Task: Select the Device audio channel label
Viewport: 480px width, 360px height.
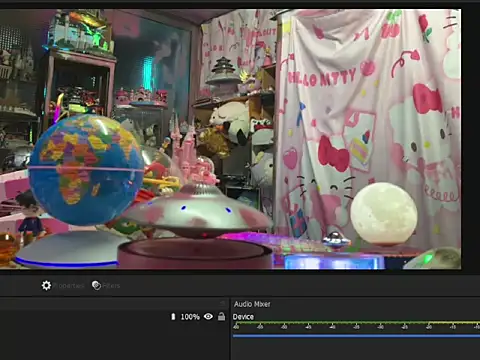Action: [x=243, y=317]
